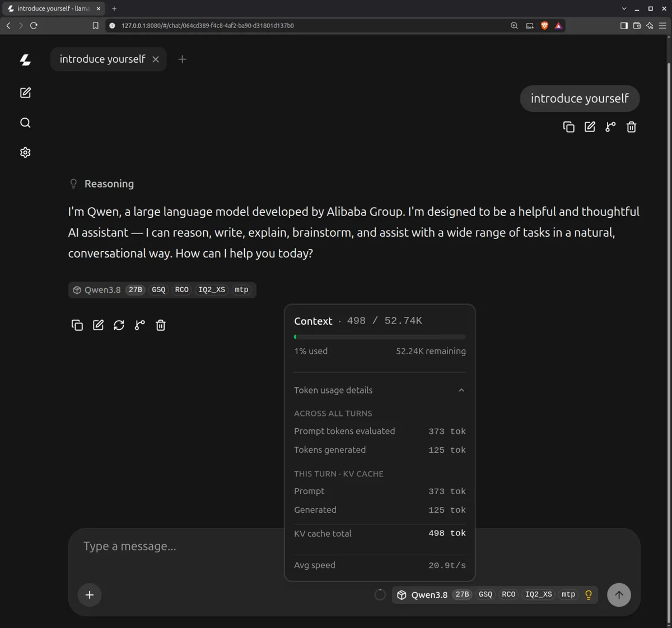Viewport: 672px width, 628px height.
Task: Send the message with arrow button
Action: click(619, 595)
